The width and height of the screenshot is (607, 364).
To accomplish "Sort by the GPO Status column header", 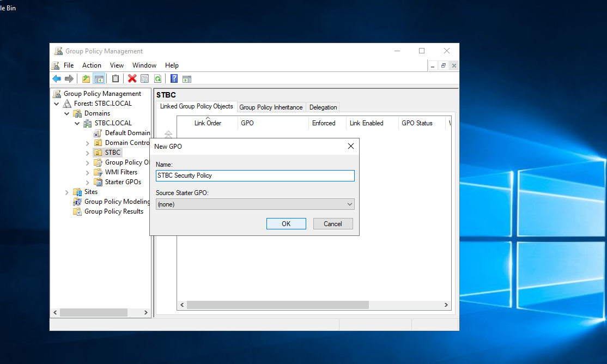I will (x=422, y=123).
